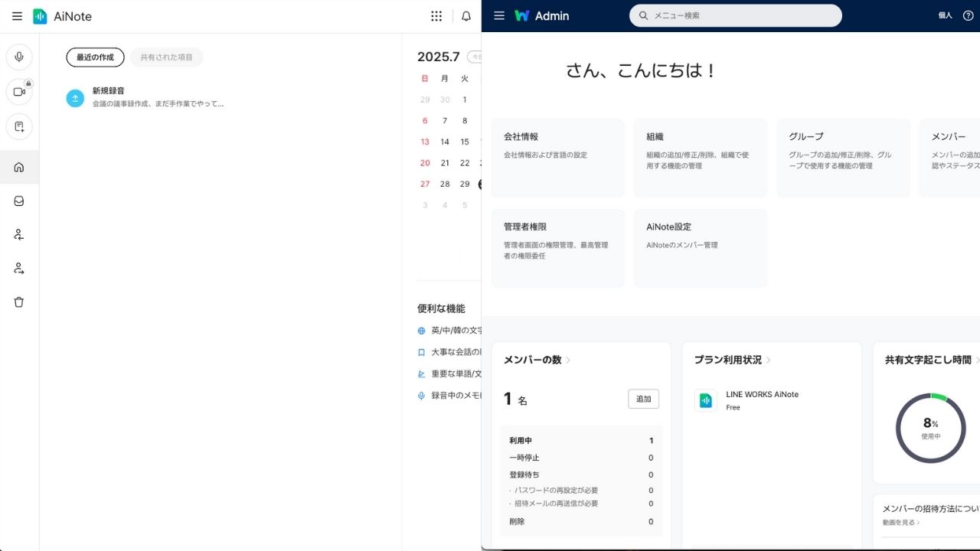Click the notification bell icon
The image size is (980, 551).
(466, 16)
